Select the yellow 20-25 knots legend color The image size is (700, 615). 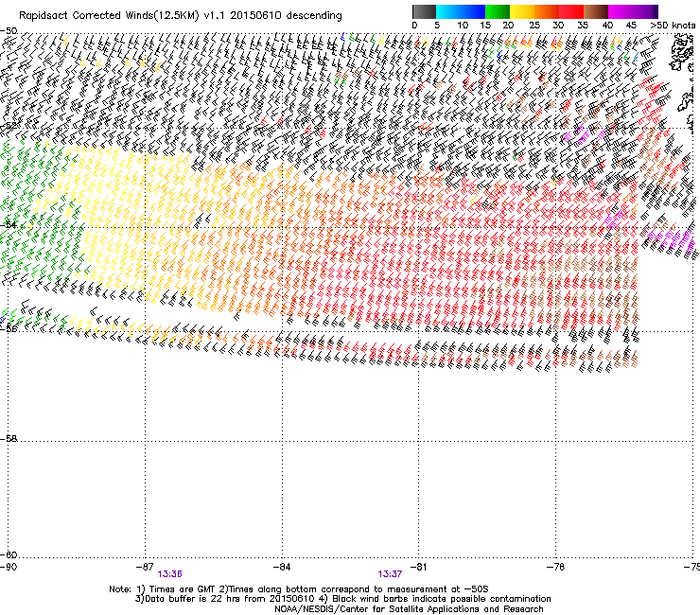point(522,11)
